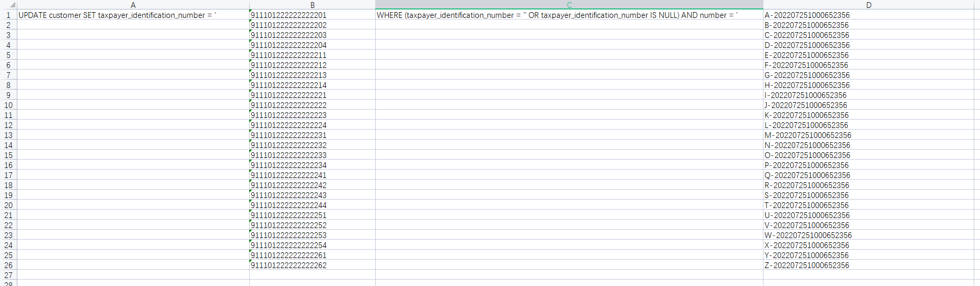The image size is (980, 286).
Task: Select cell 911101222222222202
Action: pos(312,25)
